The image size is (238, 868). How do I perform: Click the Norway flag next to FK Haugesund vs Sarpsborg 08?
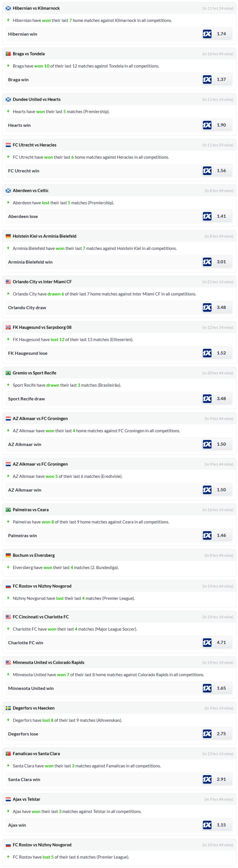coord(8,328)
